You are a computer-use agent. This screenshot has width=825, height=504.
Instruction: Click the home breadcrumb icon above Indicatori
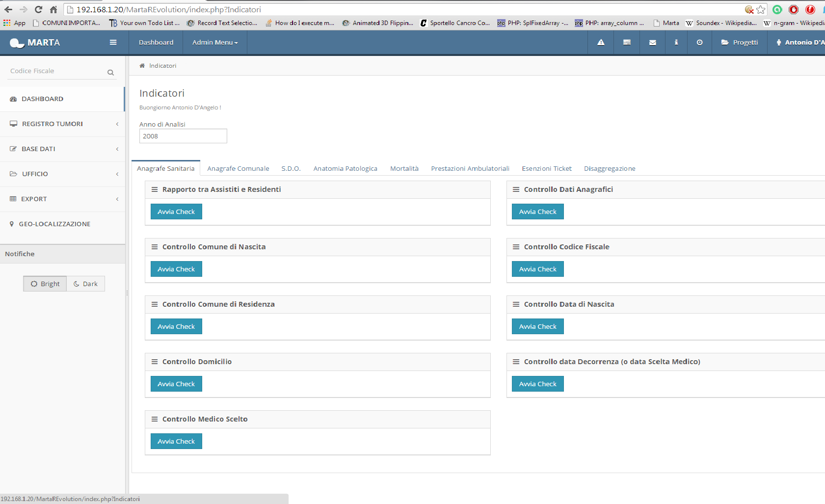(x=142, y=65)
